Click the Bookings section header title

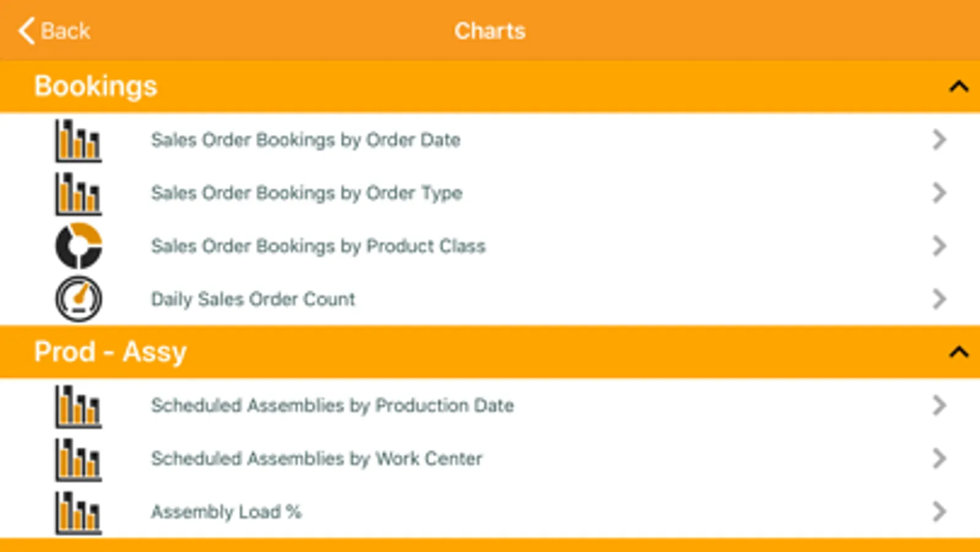pos(96,86)
